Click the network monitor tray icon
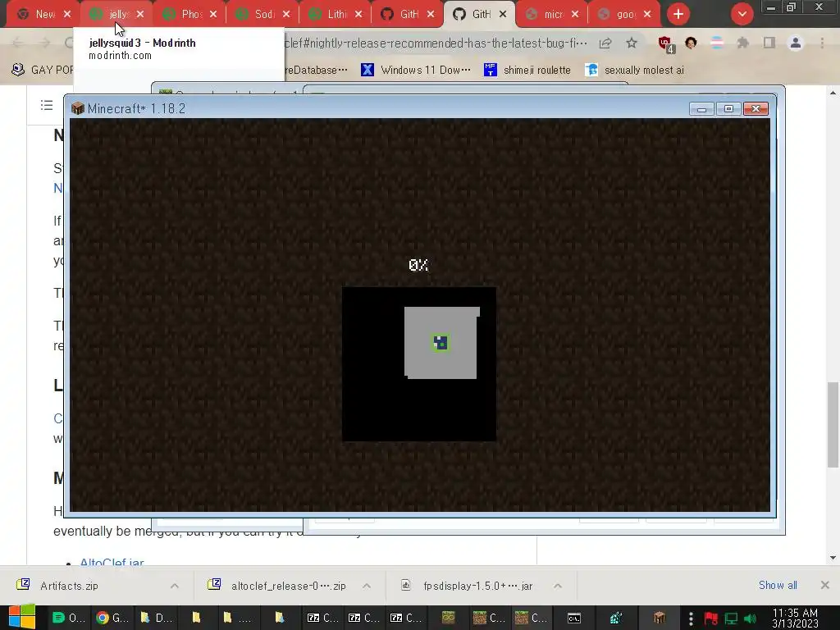 (x=731, y=619)
